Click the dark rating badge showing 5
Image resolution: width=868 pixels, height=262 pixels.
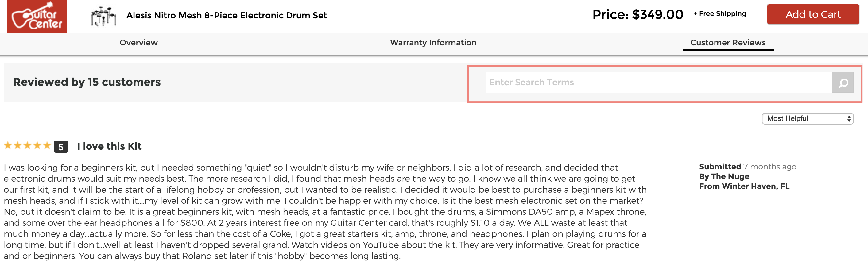(x=61, y=147)
